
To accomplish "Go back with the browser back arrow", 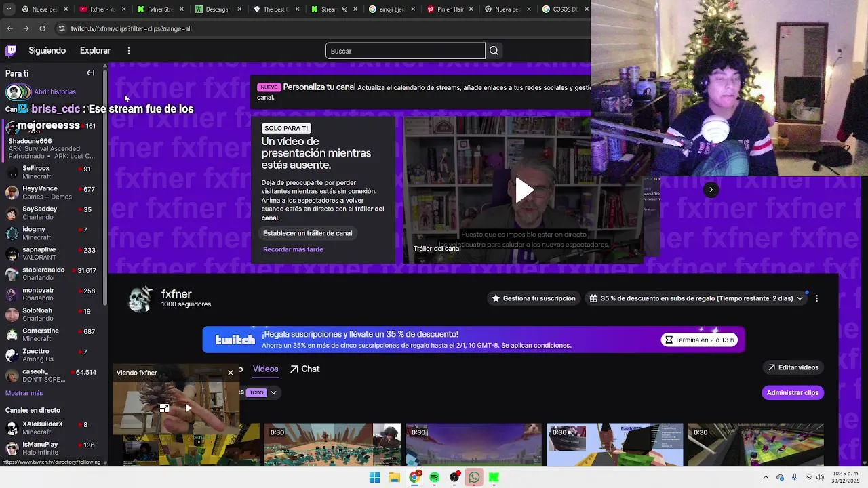I will pyautogui.click(x=9, y=28).
